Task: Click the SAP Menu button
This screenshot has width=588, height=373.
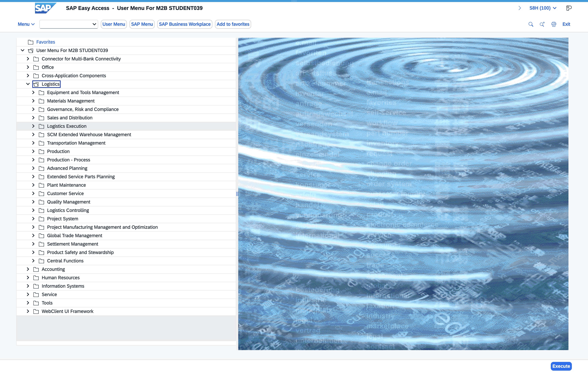Action: click(x=142, y=24)
